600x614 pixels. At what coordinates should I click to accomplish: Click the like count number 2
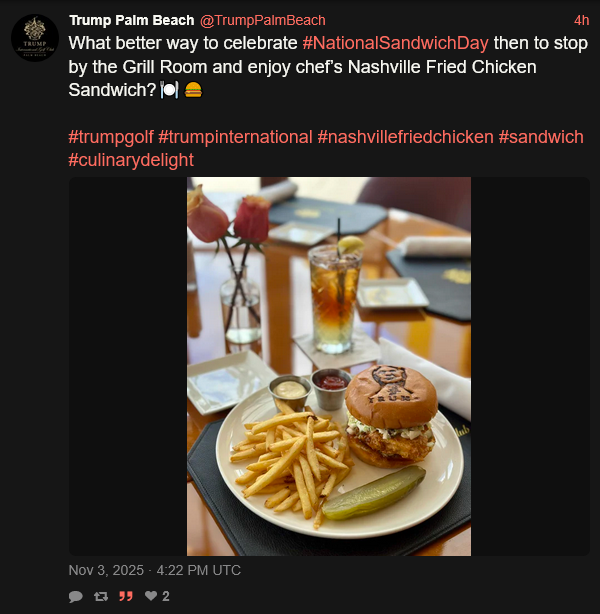click(166, 596)
